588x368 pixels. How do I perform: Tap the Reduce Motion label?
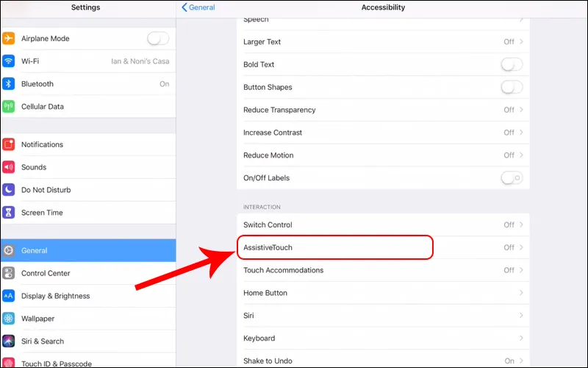point(268,155)
